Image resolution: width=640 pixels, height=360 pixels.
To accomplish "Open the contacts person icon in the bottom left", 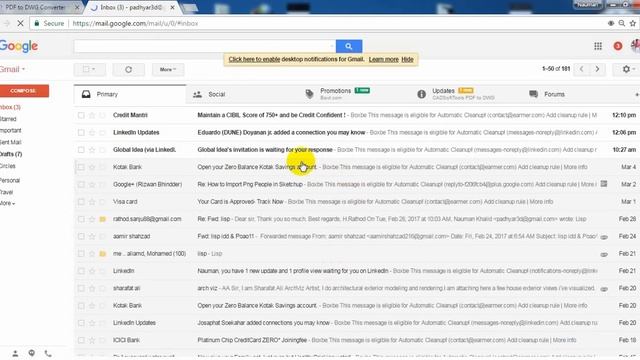I will [15, 353].
